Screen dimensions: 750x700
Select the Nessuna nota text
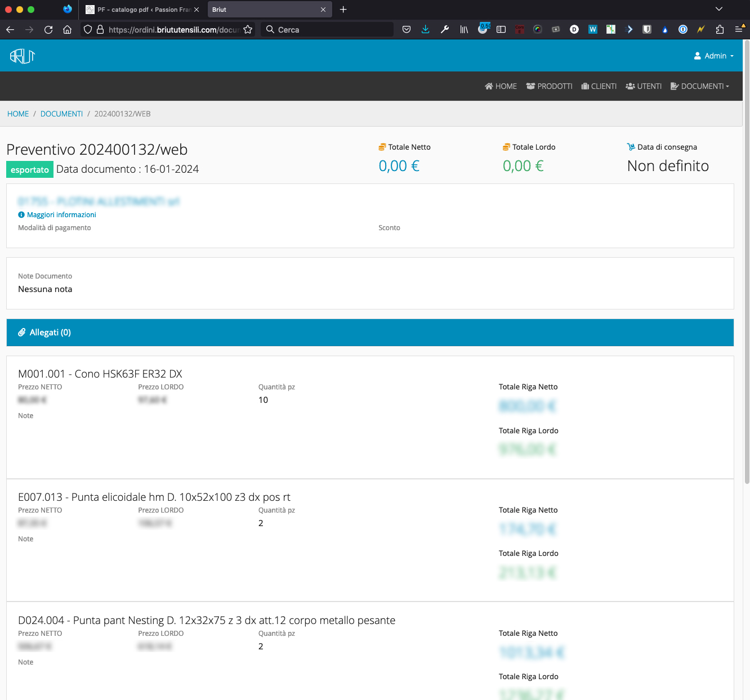(x=45, y=289)
